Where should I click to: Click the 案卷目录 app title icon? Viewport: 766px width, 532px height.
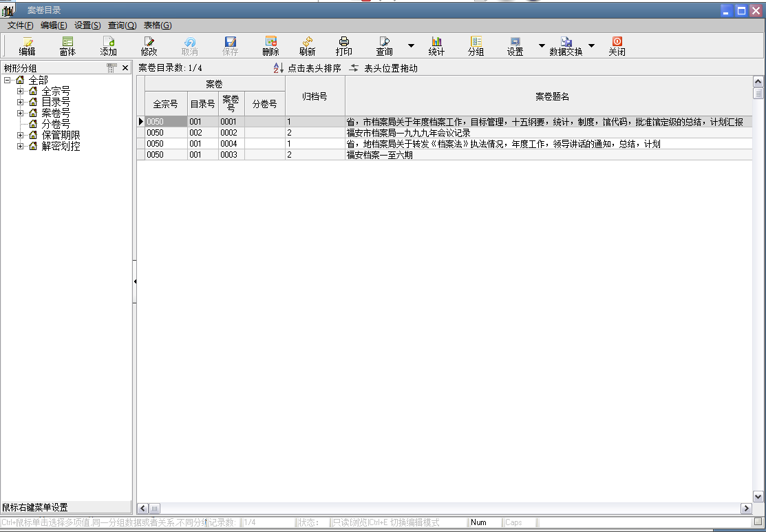point(8,10)
